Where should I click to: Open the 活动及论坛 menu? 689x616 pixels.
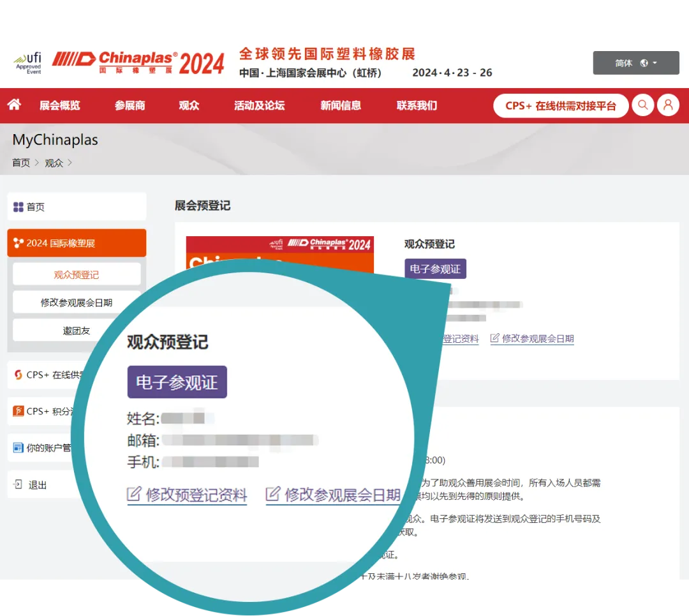(x=259, y=105)
